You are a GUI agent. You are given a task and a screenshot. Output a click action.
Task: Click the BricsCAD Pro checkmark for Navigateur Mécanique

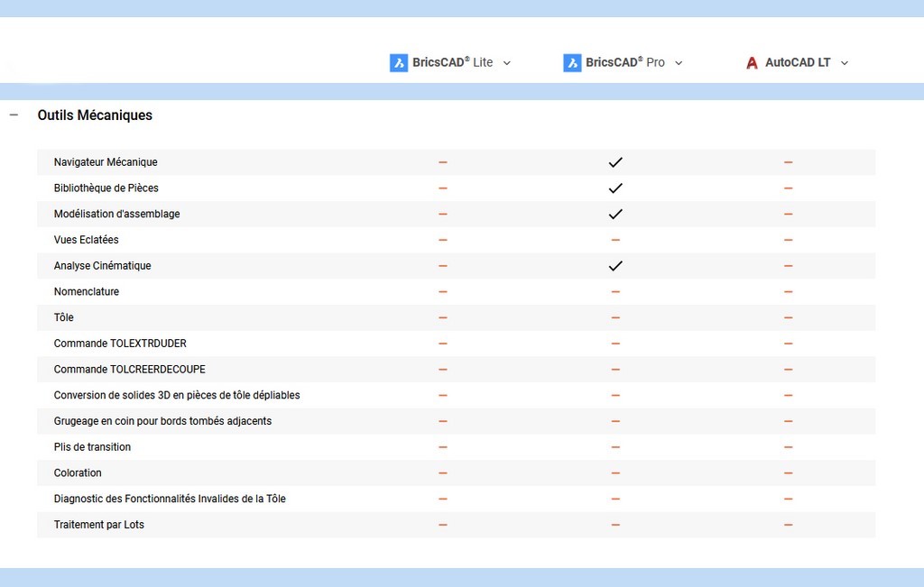pyautogui.click(x=615, y=162)
